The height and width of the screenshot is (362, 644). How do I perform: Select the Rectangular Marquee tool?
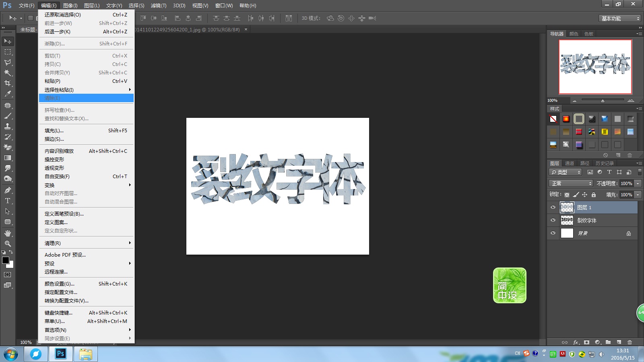[x=8, y=52]
